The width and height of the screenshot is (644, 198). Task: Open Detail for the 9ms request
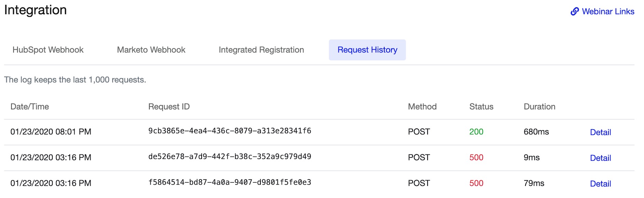pyautogui.click(x=600, y=158)
